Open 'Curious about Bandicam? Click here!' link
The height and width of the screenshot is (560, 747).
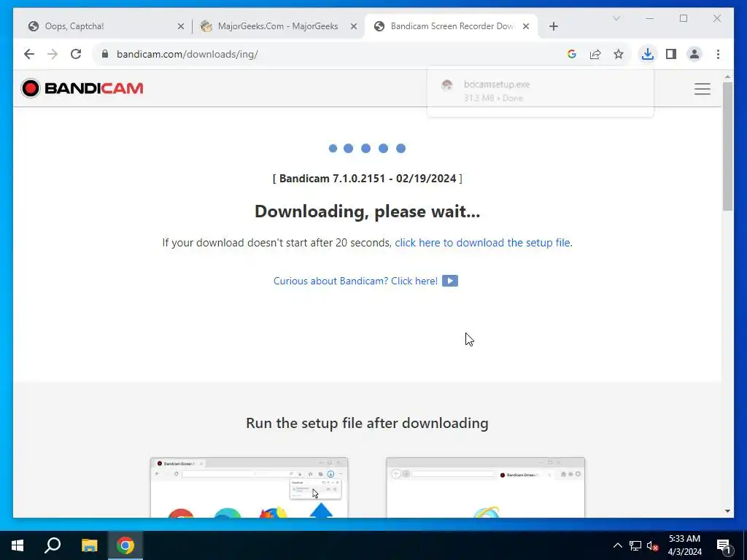(x=355, y=281)
